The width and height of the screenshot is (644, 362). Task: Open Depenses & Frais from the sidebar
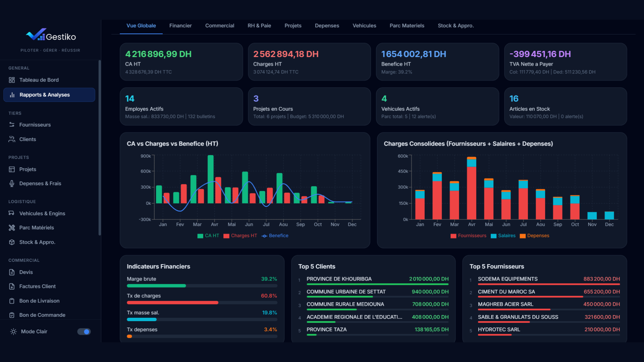click(12, 183)
